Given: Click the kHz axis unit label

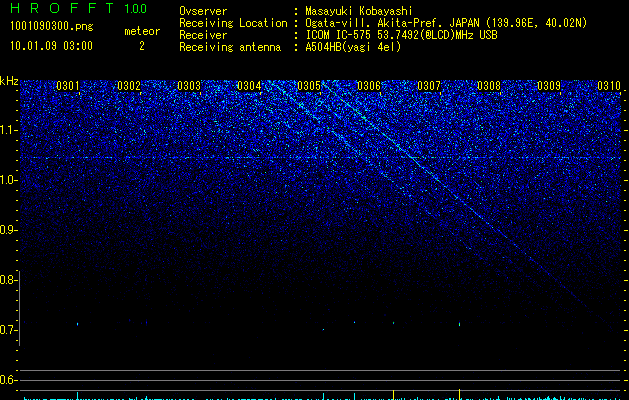Looking at the screenshot, I should 9,81.
